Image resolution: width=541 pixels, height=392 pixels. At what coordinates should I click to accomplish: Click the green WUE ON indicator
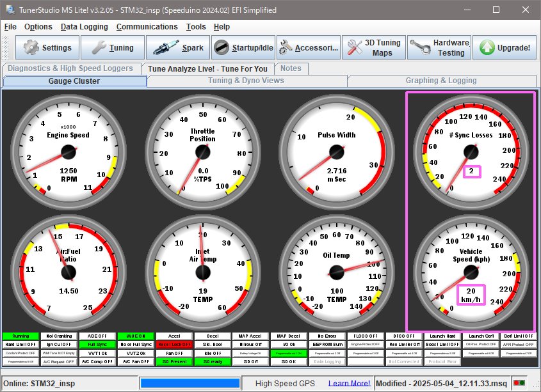[x=136, y=336]
